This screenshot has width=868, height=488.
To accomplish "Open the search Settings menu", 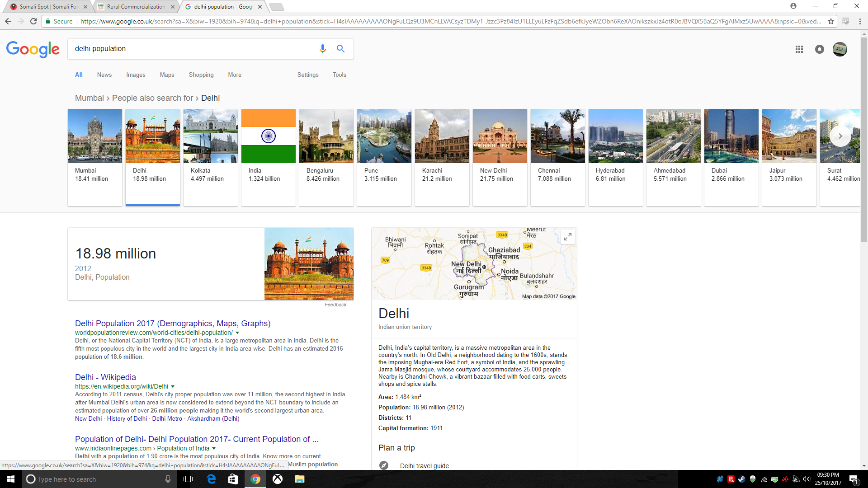I will pyautogui.click(x=308, y=75).
